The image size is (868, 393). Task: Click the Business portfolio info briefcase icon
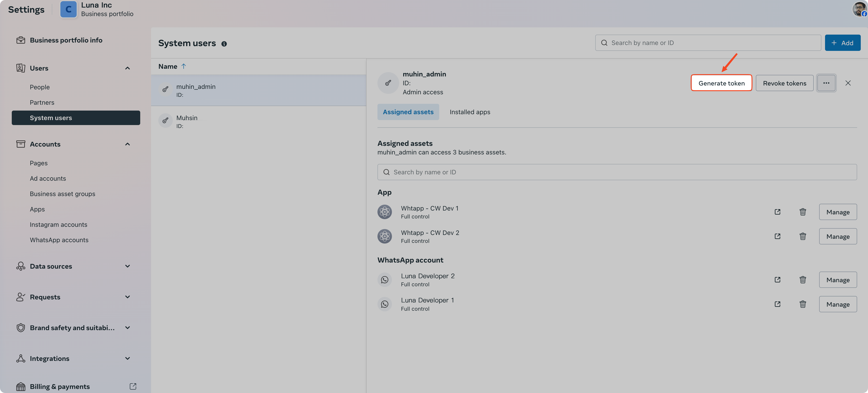[x=21, y=40]
